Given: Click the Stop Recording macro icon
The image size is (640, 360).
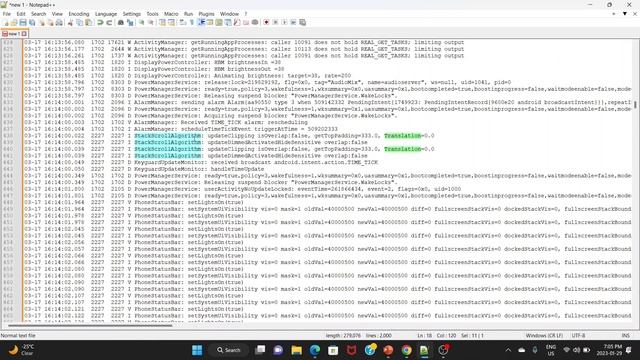Looking at the screenshot, I should 275,22.
